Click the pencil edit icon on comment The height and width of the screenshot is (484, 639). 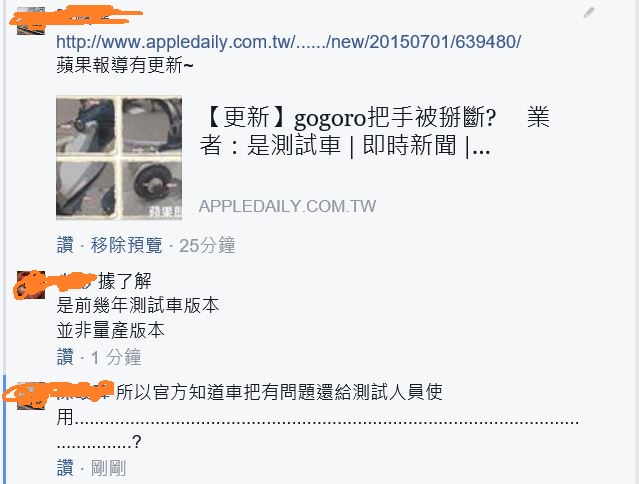588,13
